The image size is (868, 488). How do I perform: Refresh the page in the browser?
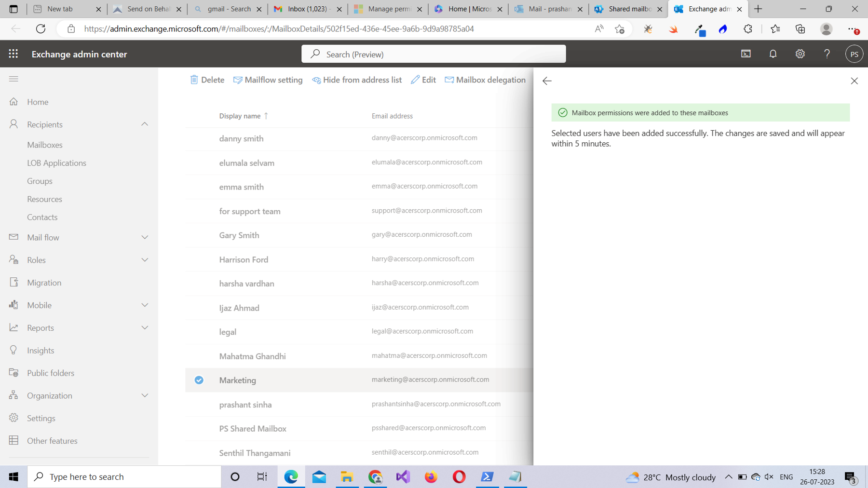click(41, 28)
